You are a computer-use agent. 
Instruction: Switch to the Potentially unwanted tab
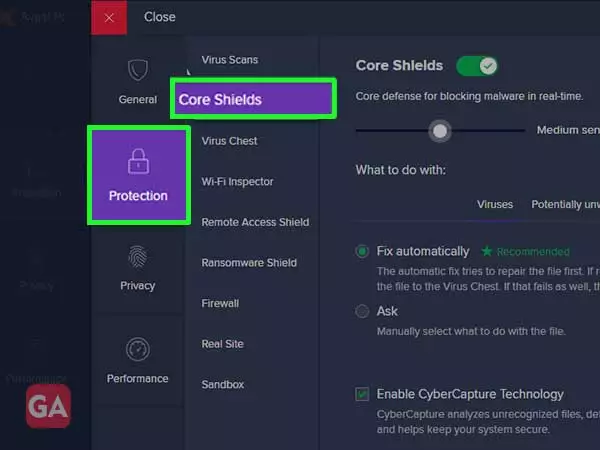tap(566, 204)
